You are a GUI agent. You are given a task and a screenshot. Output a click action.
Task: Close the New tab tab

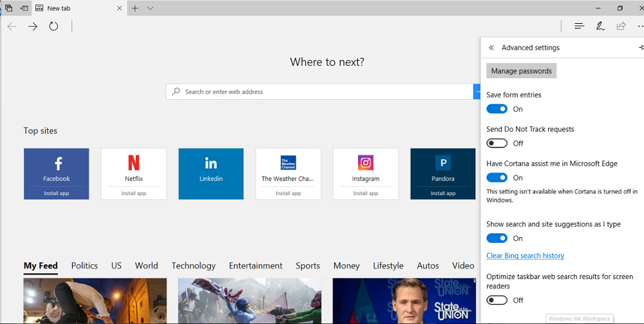(120, 8)
